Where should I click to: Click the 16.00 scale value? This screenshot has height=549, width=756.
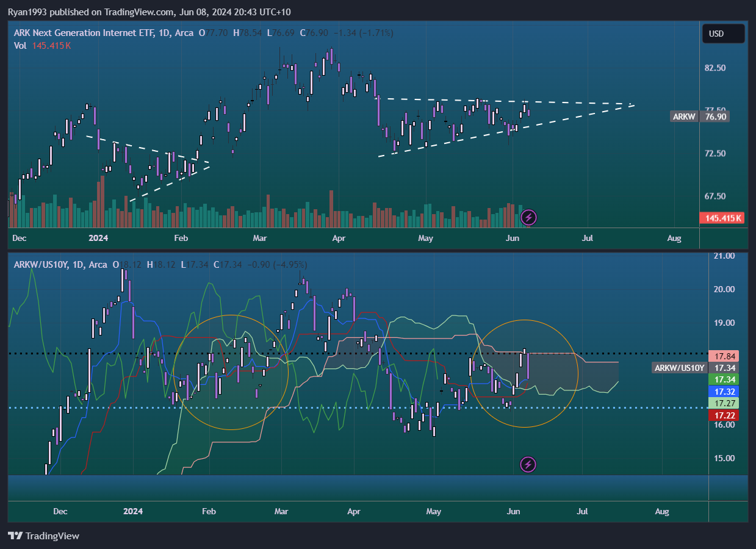pyautogui.click(x=724, y=425)
